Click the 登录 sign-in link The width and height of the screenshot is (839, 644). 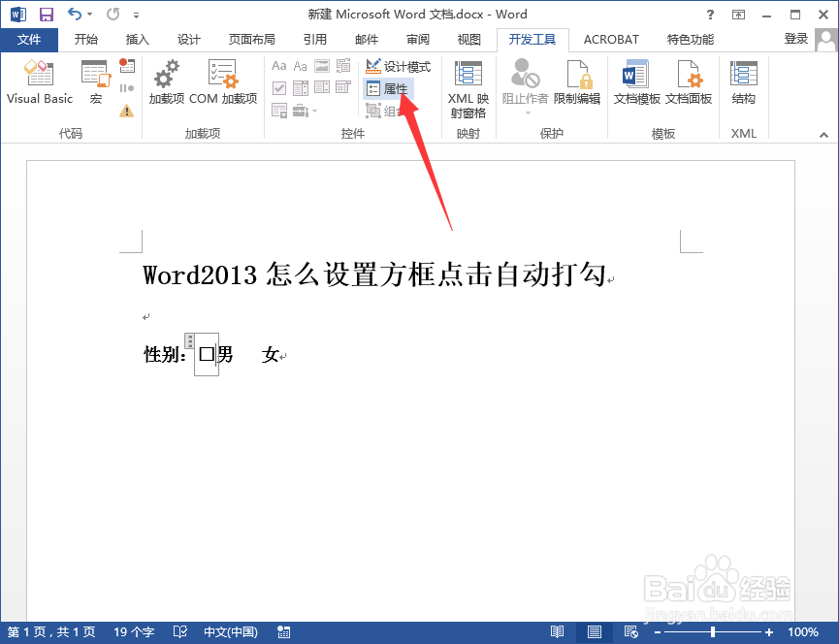click(796, 39)
